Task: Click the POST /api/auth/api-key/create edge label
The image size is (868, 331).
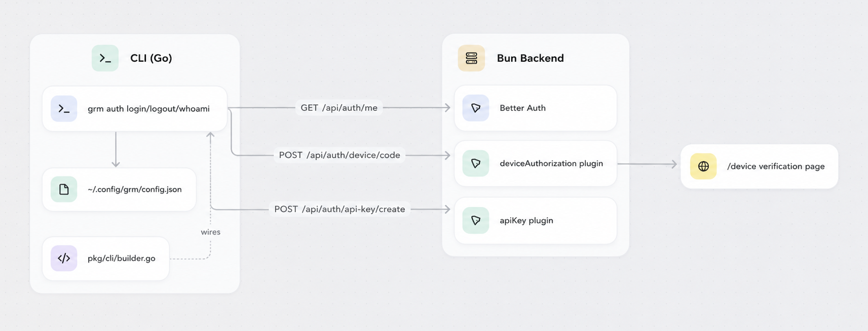Action: [339, 209]
